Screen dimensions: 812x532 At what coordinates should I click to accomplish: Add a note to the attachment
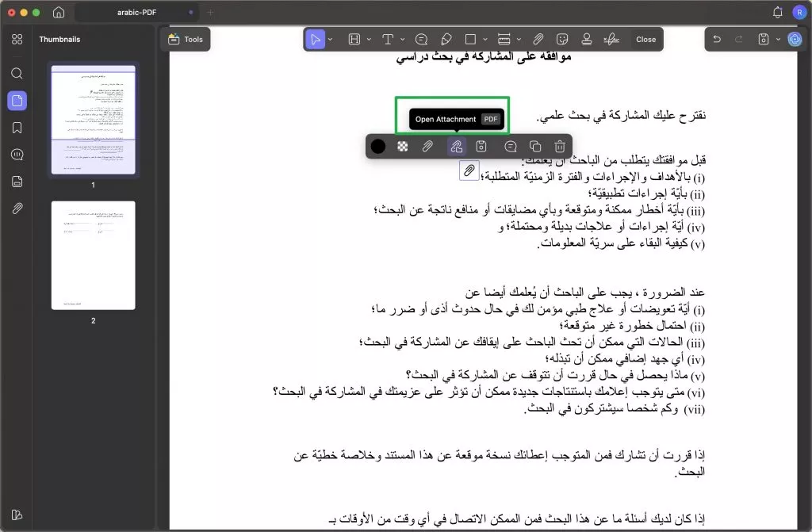(511, 147)
